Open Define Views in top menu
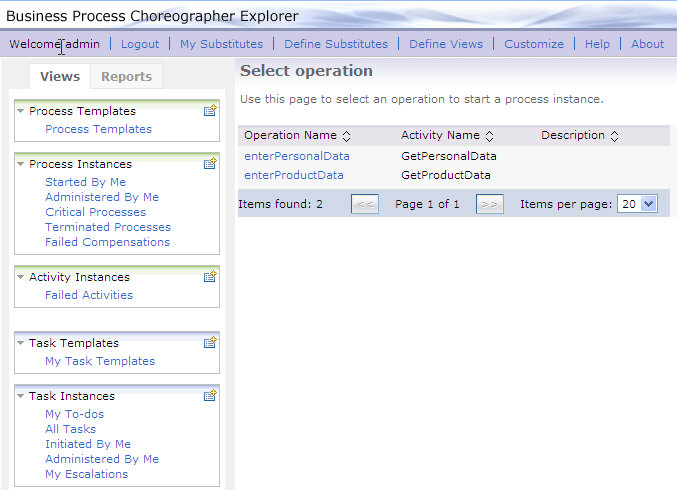The width and height of the screenshot is (677, 490). pyautogui.click(x=446, y=44)
